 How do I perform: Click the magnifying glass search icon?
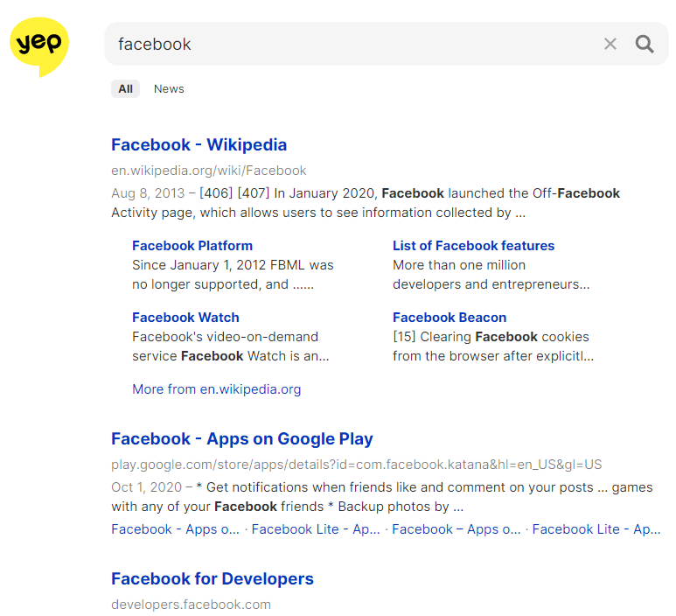(645, 44)
